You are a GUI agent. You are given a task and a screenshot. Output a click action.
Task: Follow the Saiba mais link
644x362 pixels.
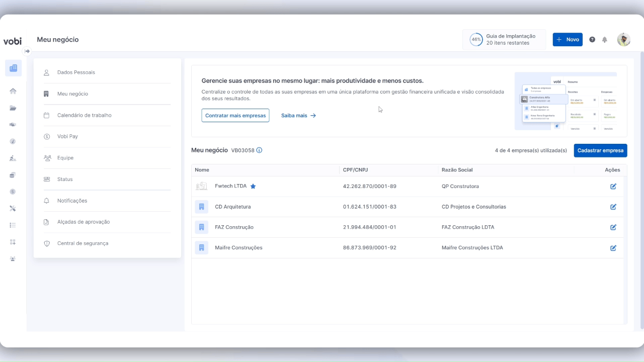[x=298, y=116]
